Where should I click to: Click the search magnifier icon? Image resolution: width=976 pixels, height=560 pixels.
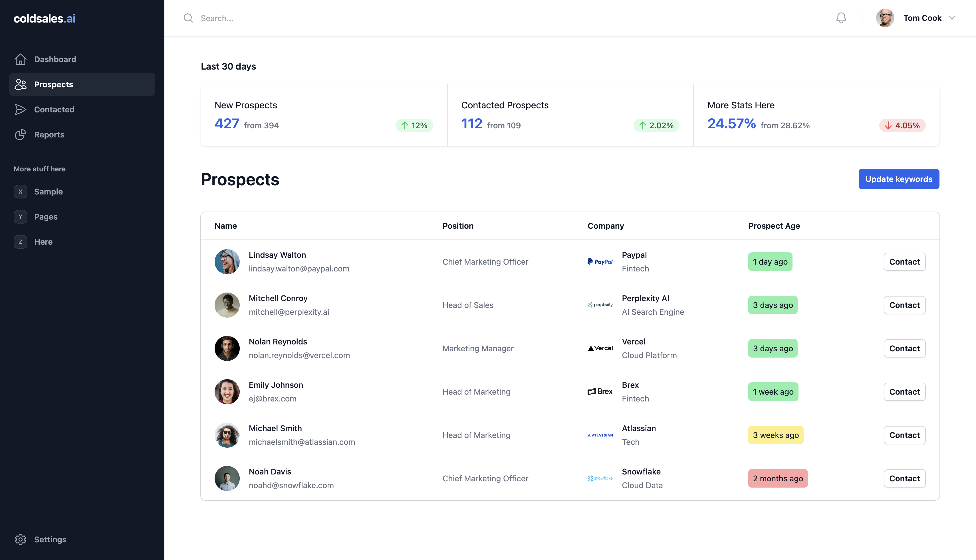click(x=188, y=18)
